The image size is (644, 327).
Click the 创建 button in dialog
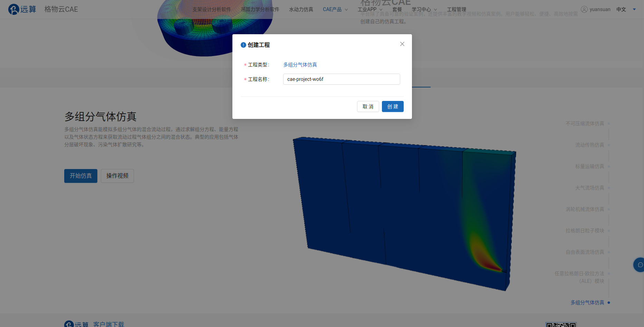393,106
